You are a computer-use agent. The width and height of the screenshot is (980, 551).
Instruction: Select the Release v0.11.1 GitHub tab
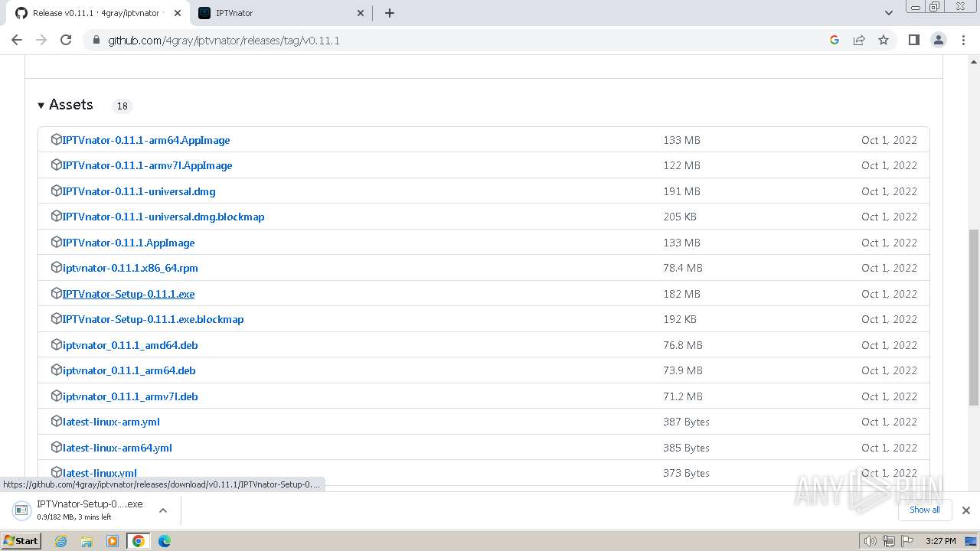click(x=97, y=13)
